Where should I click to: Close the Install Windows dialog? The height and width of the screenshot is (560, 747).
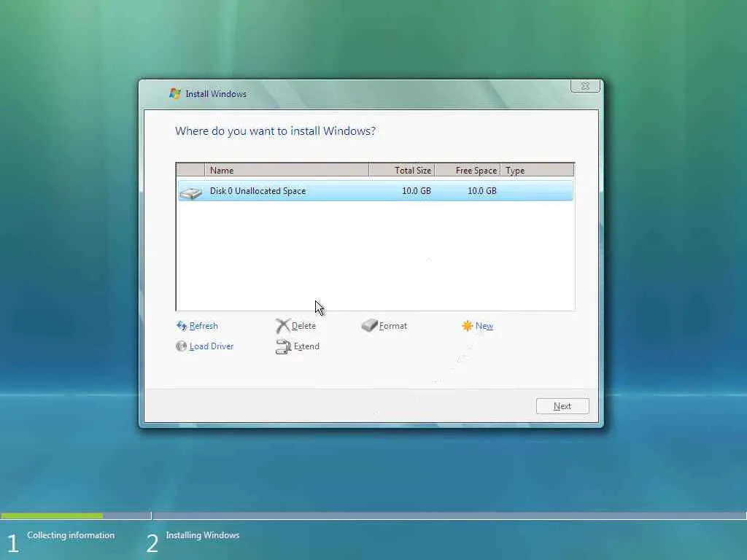point(585,86)
